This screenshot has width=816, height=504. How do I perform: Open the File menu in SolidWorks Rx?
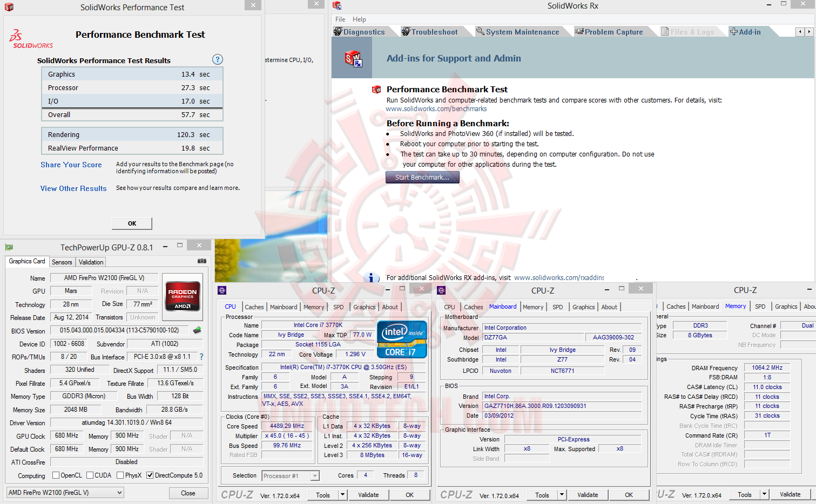340,19
